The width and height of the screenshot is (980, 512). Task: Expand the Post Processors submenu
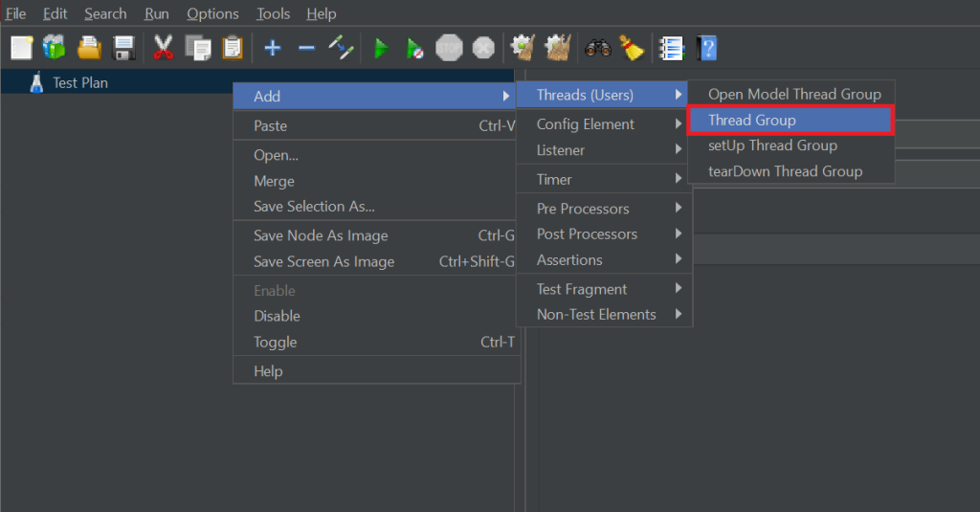604,234
